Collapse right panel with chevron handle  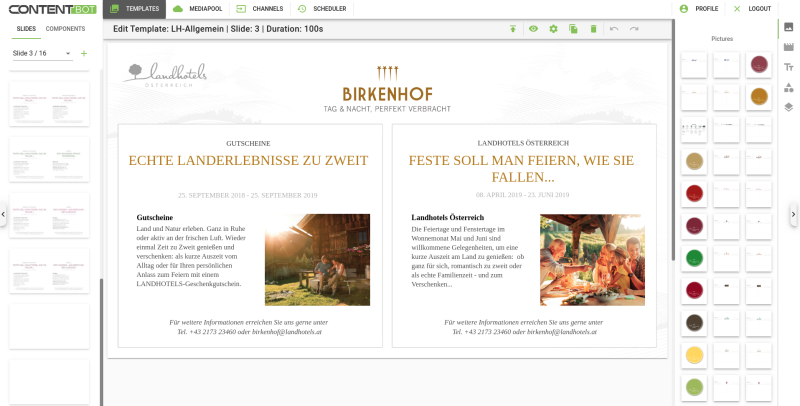click(793, 214)
